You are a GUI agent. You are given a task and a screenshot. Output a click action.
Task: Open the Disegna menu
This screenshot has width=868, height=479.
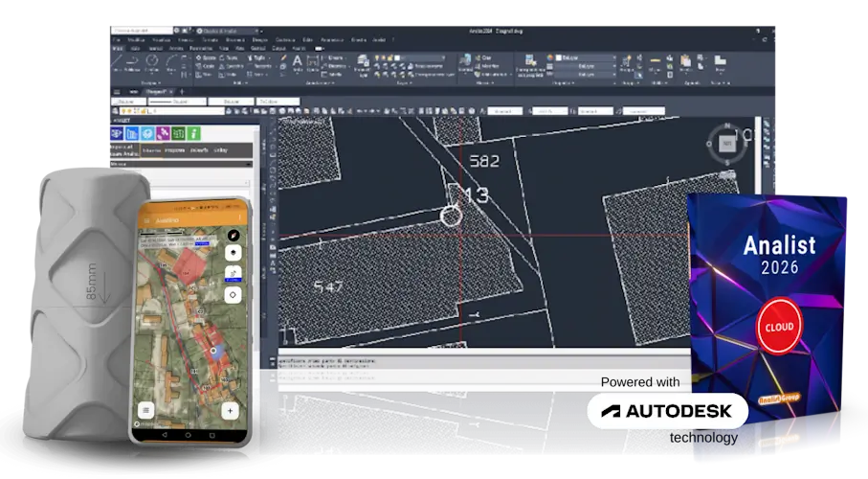pos(259,40)
